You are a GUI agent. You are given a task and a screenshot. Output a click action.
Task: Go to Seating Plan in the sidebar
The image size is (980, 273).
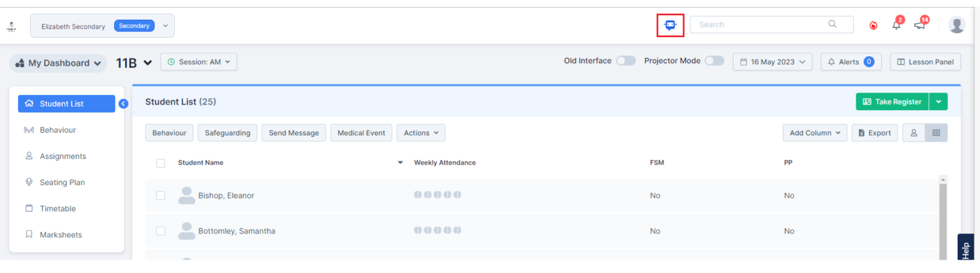click(x=62, y=182)
